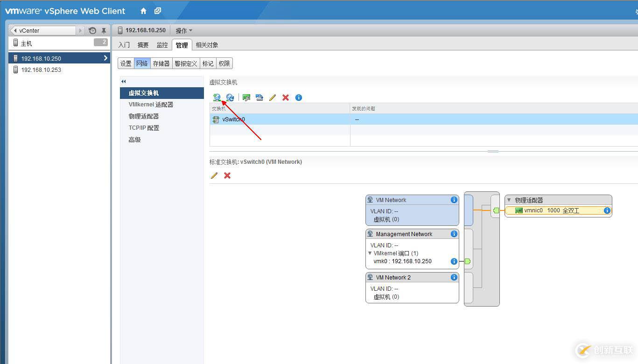Open info icon for vmk0 adapter
638x364 pixels.
pos(454,261)
